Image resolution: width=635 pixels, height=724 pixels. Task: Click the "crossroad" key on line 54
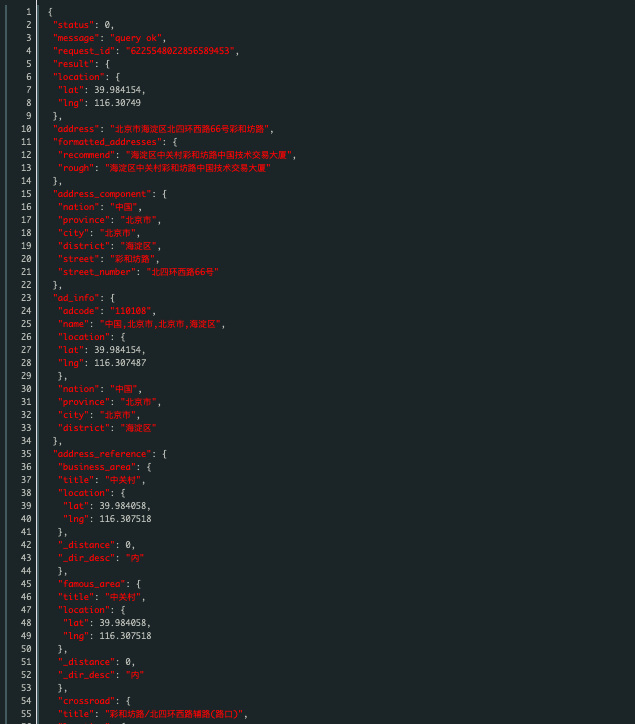[86, 701]
